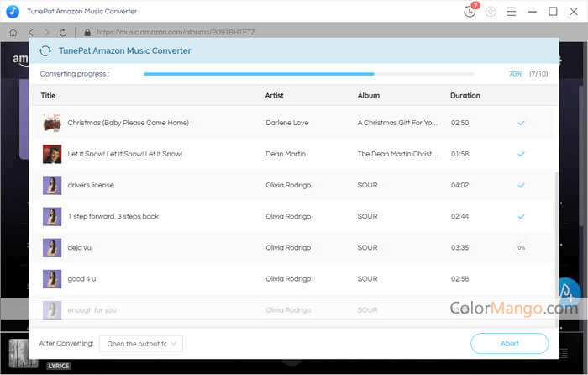Select the Duration column header
Viewport: 588px width, 375px height.
465,96
